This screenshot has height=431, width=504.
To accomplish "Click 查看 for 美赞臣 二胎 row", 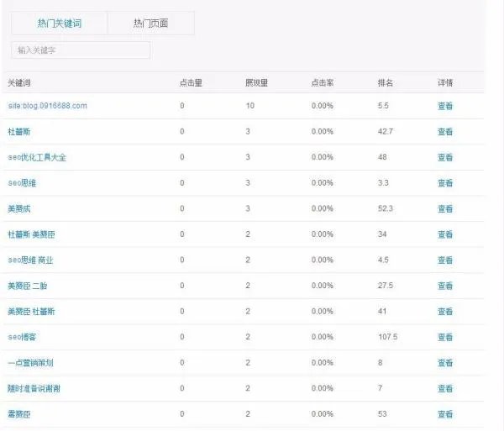I will pyautogui.click(x=445, y=286).
